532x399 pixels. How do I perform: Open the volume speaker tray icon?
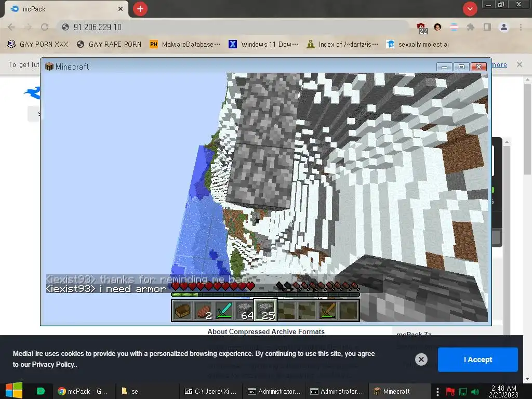[475, 392]
